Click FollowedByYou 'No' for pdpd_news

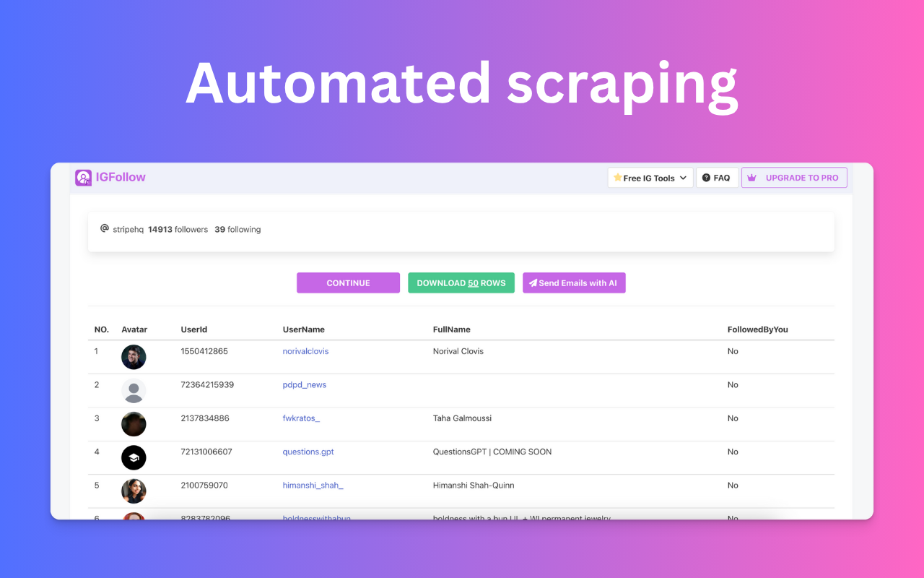pos(733,385)
